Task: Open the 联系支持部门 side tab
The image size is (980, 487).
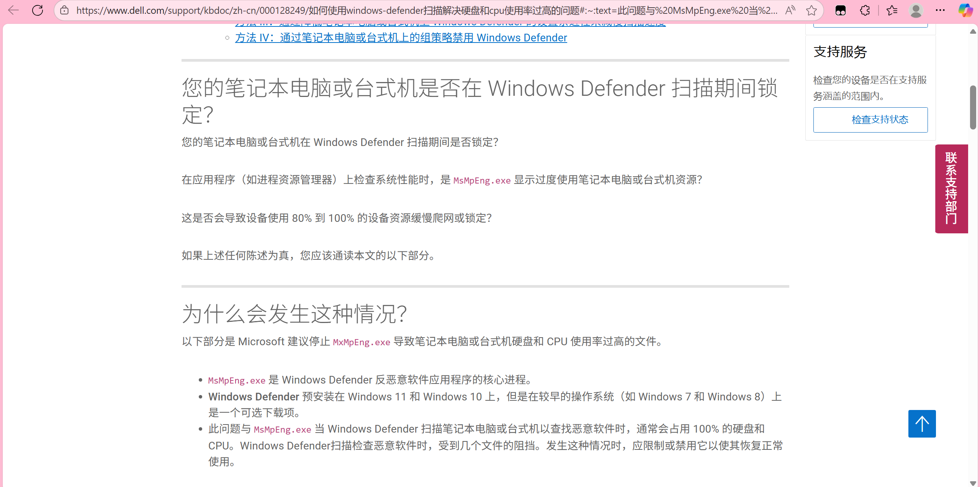Action: [951, 189]
